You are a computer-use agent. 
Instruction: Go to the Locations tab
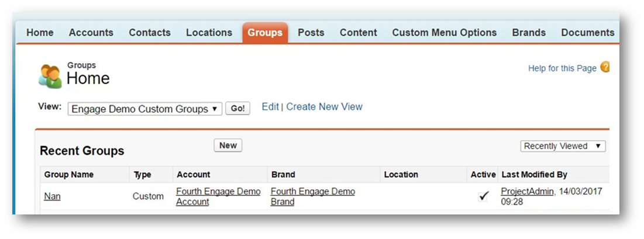pyautogui.click(x=209, y=33)
